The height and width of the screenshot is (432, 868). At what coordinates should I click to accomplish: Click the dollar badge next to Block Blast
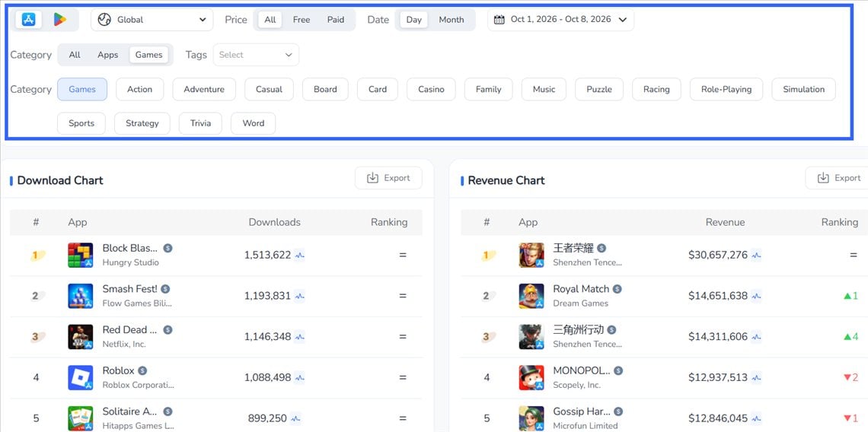[168, 249]
